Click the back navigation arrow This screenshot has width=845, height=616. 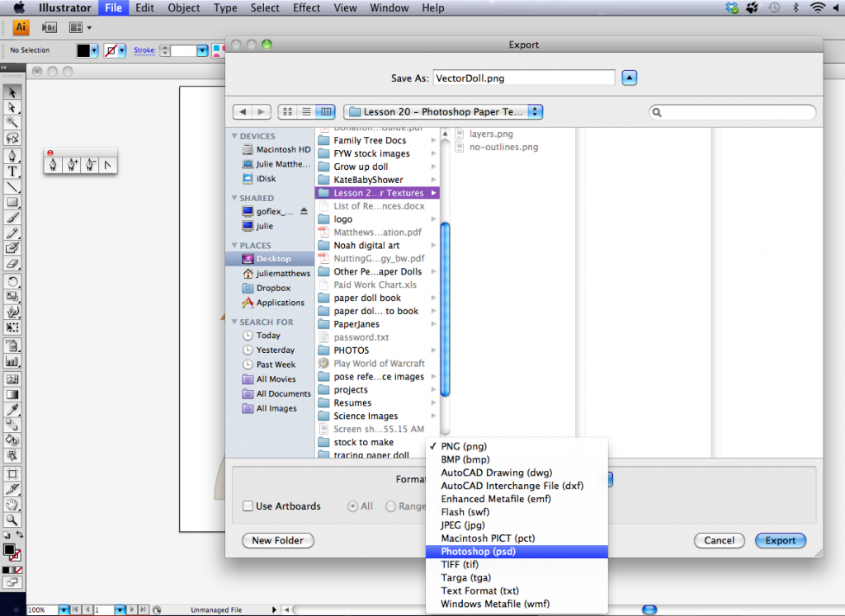pos(243,112)
